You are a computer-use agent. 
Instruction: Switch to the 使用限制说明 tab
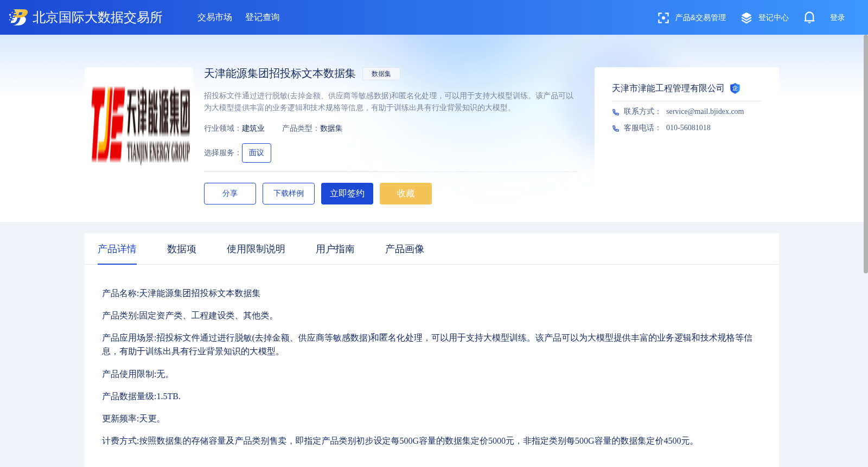(x=256, y=249)
